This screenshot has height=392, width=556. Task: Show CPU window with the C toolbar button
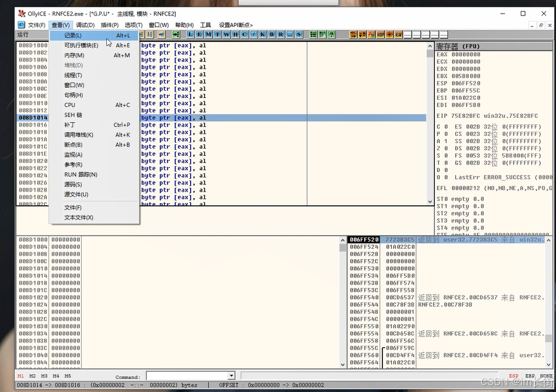click(244, 34)
